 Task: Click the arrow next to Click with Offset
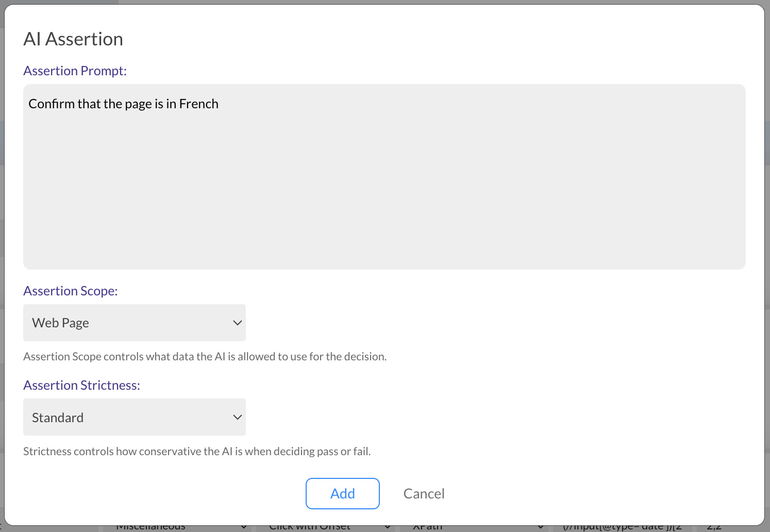[388, 527]
